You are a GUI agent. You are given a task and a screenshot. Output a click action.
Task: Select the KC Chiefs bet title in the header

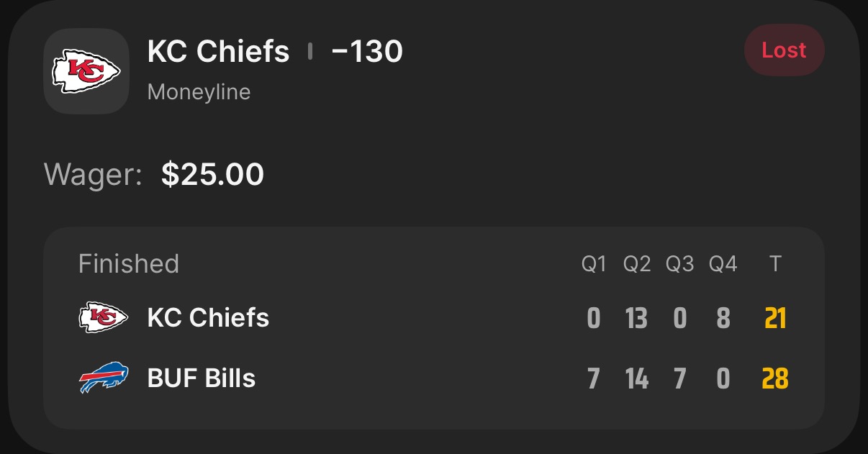point(218,52)
